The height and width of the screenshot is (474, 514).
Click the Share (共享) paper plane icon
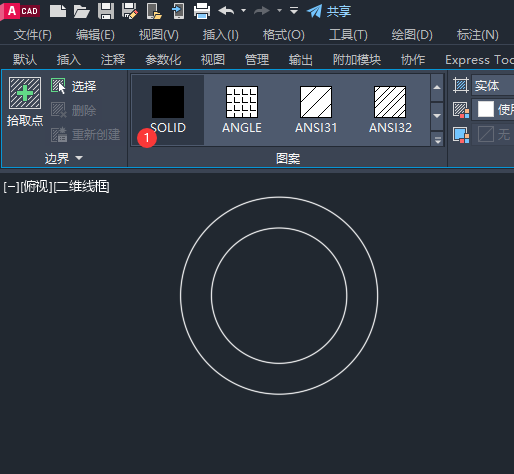(314, 11)
